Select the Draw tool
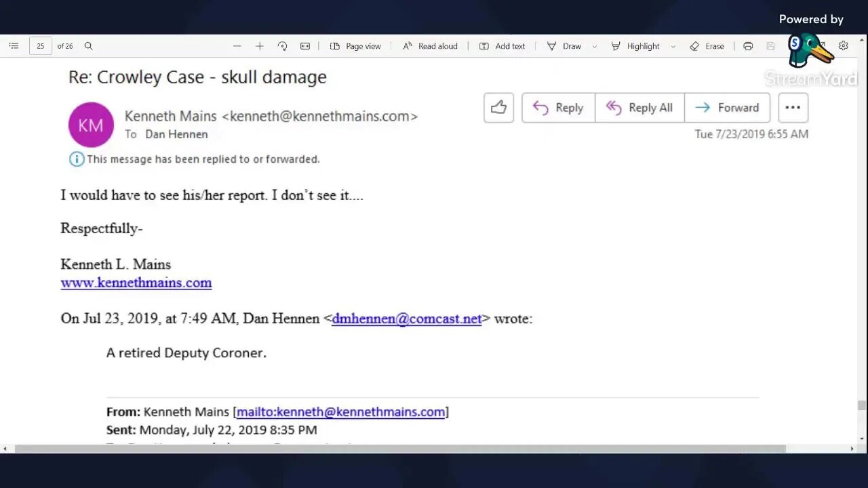This screenshot has width=868, height=488. (564, 46)
